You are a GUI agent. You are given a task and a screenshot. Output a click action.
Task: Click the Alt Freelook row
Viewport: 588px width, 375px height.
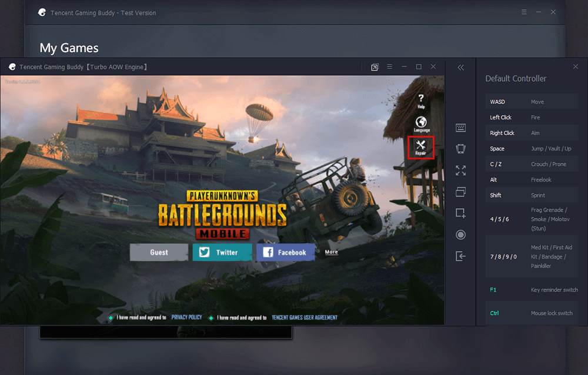pyautogui.click(x=532, y=180)
